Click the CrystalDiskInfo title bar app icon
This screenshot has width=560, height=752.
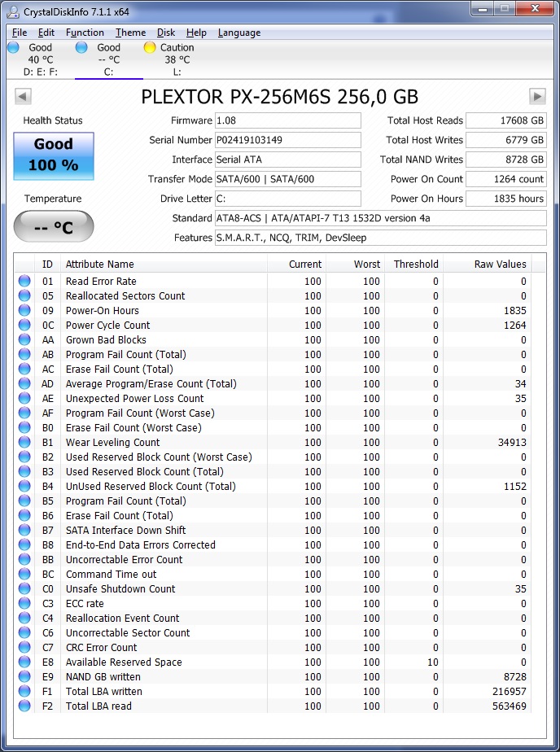13,11
